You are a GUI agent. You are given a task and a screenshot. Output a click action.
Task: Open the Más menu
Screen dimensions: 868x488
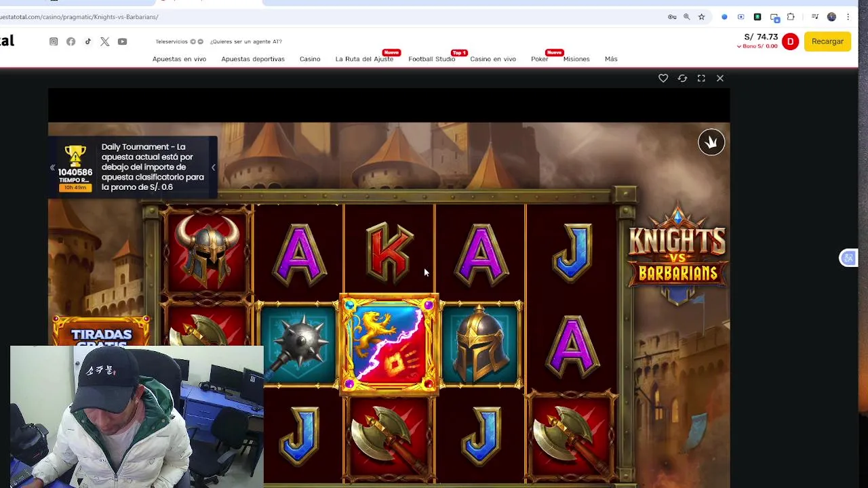[x=611, y=59]
